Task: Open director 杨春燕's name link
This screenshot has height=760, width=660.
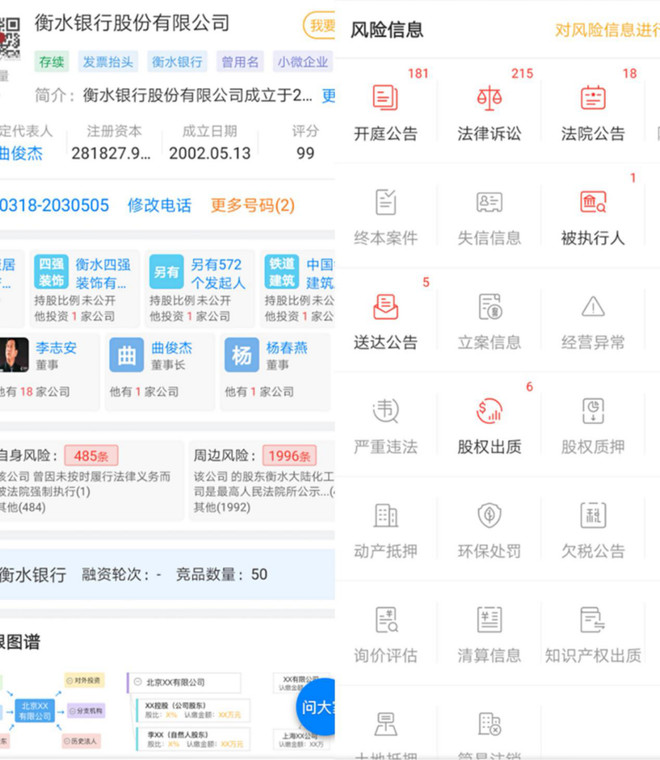Action: tap(287, 347)
